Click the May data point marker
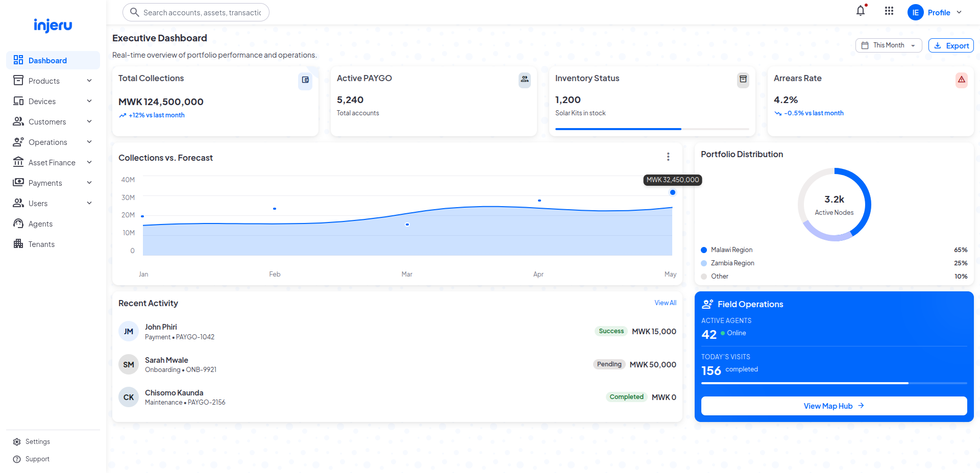Viewport: 980px width, 473px height. click(673, 192)
